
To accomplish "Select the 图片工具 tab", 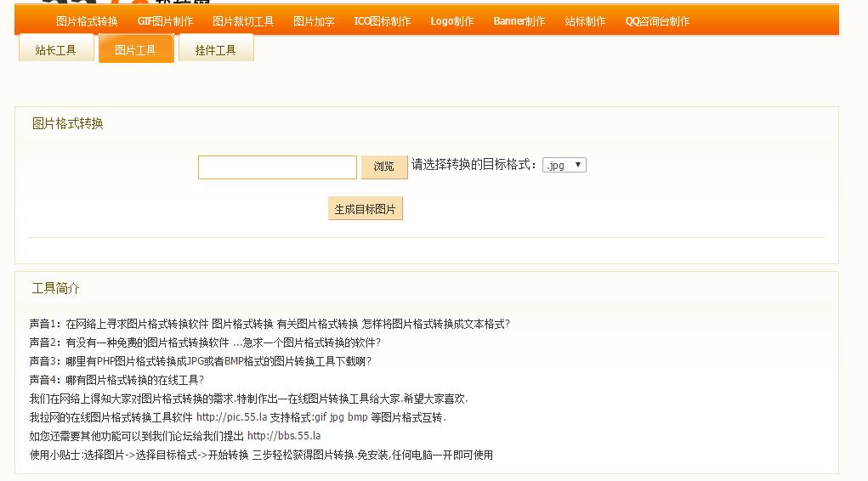I will pos(136,49).
